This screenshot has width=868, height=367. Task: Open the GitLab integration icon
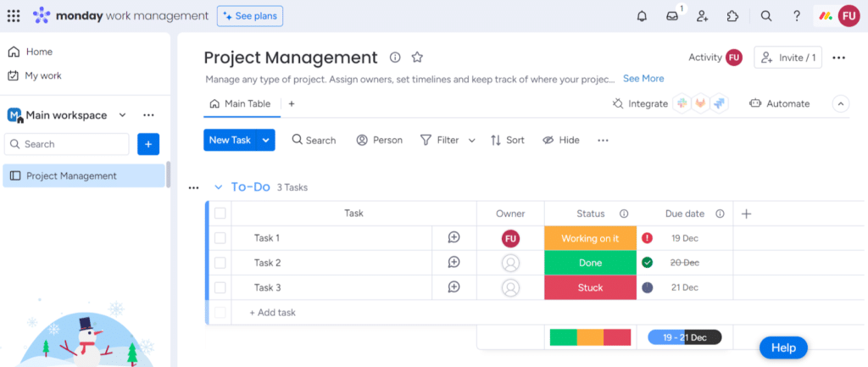pyautogui.click(x=701, y=103)
